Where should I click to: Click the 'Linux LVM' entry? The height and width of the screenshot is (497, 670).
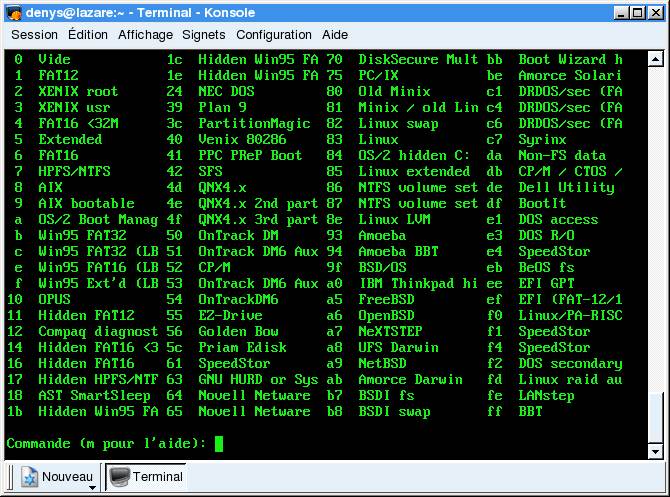[394, 219]
